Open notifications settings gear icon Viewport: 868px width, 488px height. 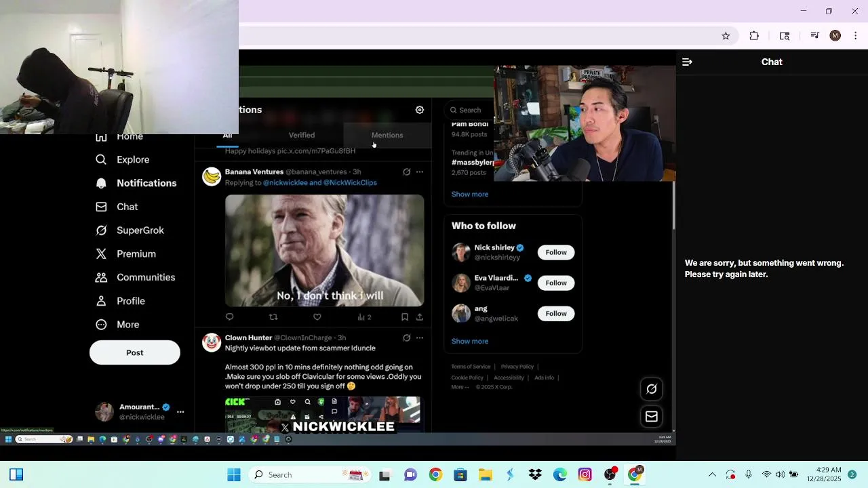tap(420, 110)
